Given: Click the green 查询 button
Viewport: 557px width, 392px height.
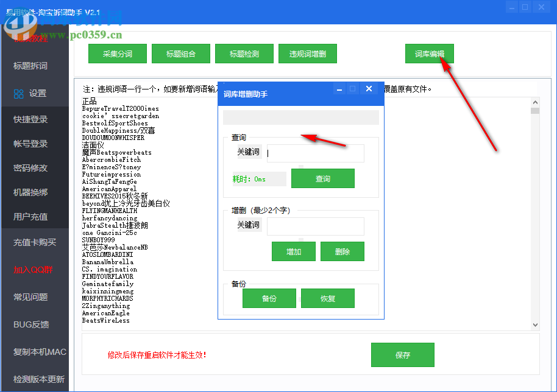Looking at the screenshot, I should click(323, 178).
